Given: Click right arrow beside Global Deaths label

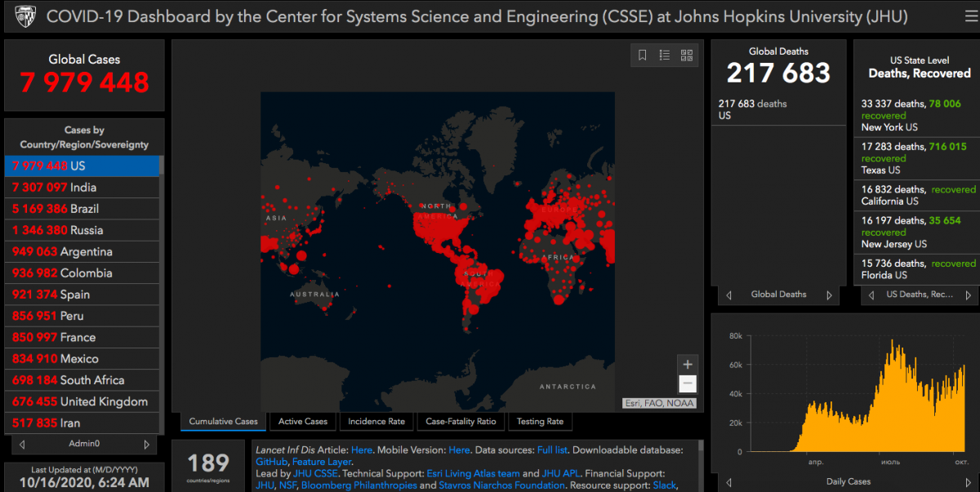Looking at the screenshot, I should (x=830, y=295).
